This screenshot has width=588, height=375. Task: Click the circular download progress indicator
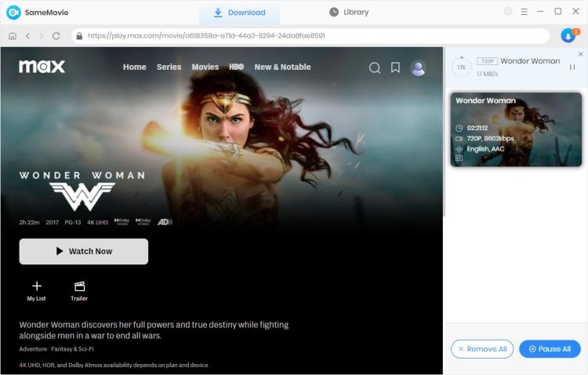(x=461, y=67)
